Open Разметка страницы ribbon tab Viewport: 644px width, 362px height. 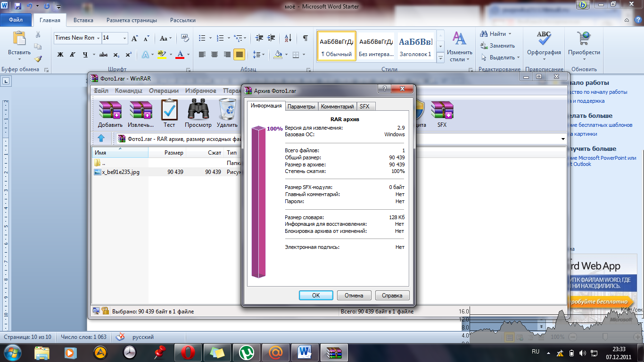[x=132, y=20]
